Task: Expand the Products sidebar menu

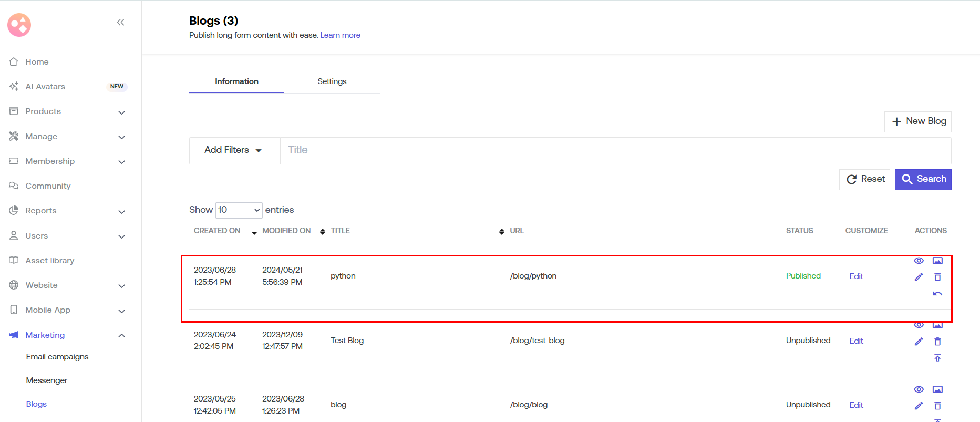Action: pyautogui.click(x=121, y=112)
